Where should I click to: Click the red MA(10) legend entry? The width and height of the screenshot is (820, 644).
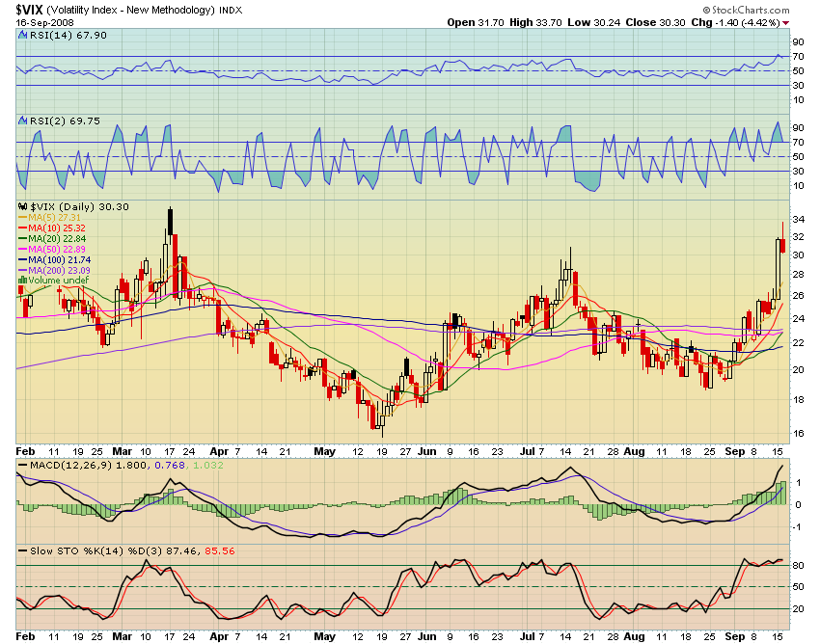pyautogui.click(x=54, y=228)
